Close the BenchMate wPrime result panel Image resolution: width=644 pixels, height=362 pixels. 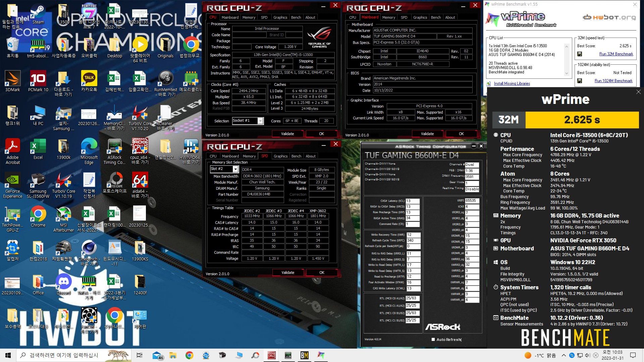pos(638,92)
